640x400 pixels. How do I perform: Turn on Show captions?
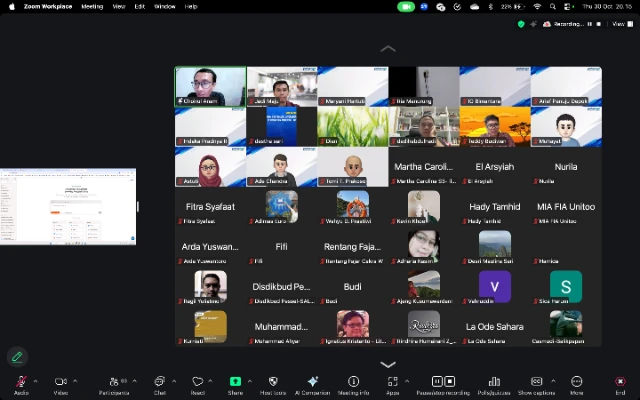[536, 385]
